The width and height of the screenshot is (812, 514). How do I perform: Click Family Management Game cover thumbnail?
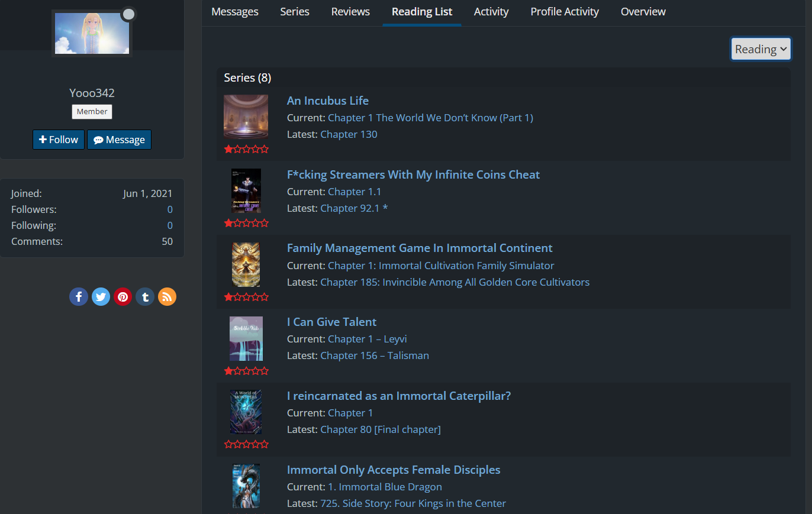pos(246,264)
